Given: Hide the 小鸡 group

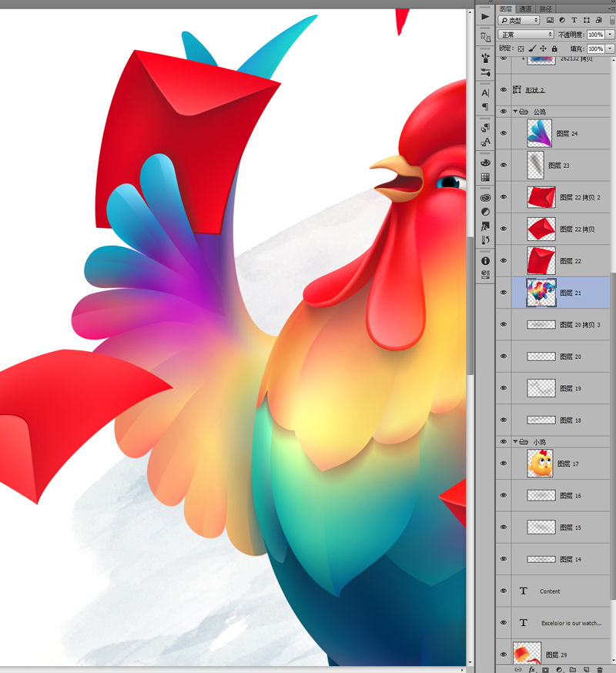Looking at the screenshot, I should (x=504, y=442).
